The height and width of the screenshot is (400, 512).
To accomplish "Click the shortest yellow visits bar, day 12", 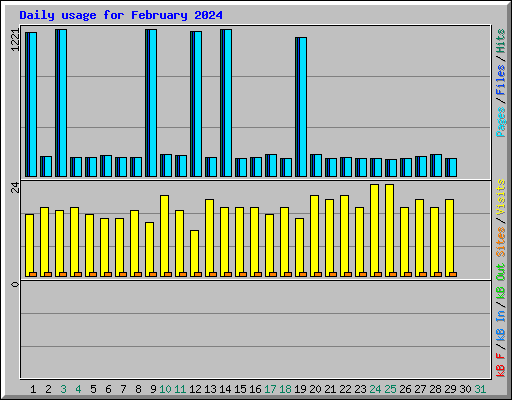I will 194,253.
